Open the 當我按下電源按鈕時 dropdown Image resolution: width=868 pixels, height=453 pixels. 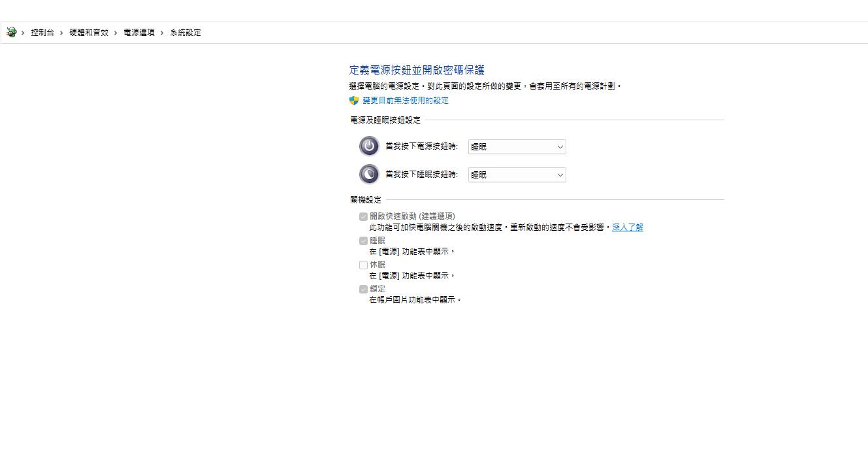[516, 146]
